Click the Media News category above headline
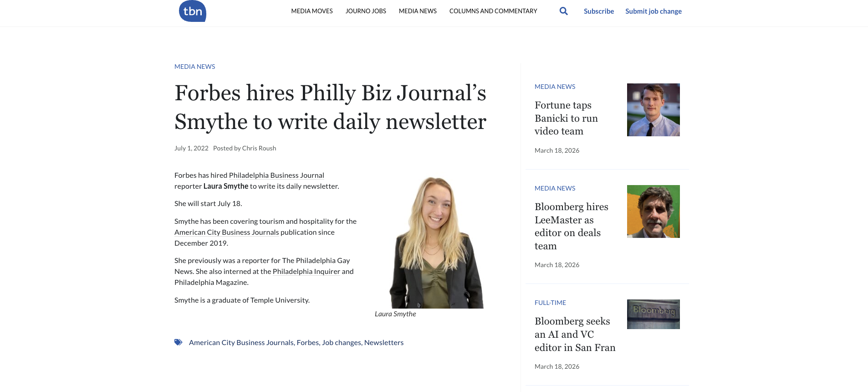This screenshot has width=868, height=392. coord(194,67)
